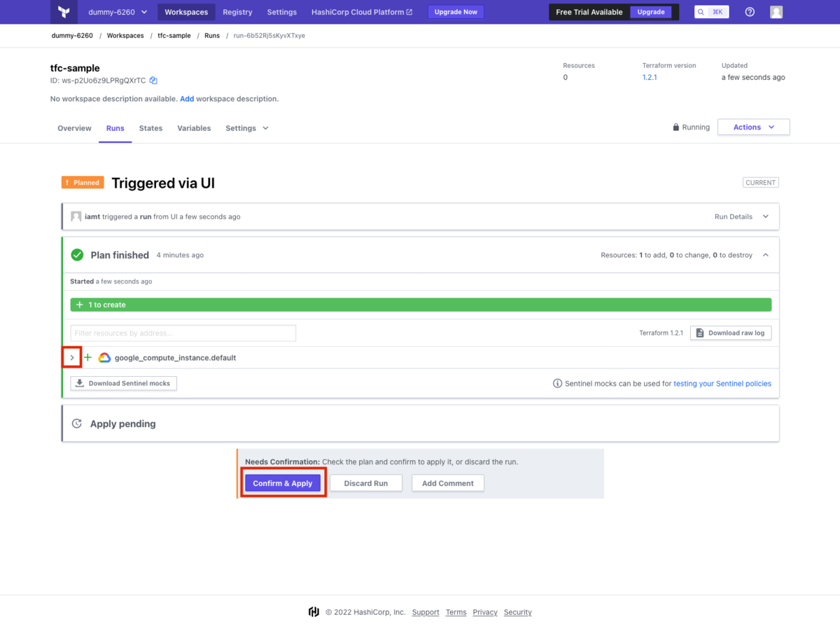Go to the dummy-6260 breadcrumb
Screen dimensions: 840x631
72,36
